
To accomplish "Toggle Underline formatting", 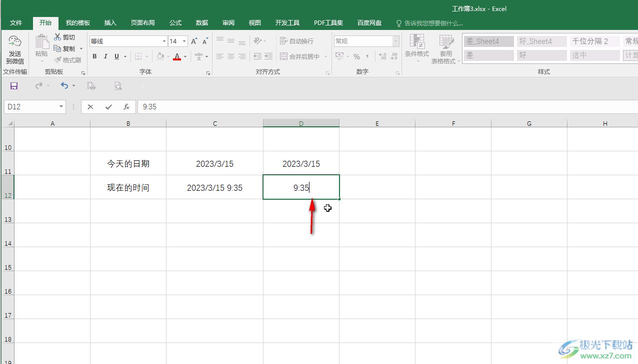I will [116, 56].
